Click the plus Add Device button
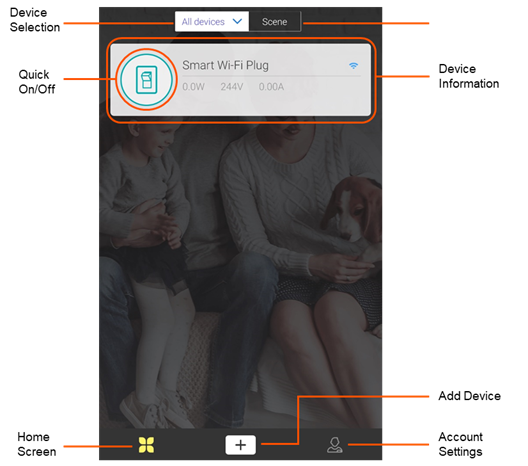Viewport: 528px width, 466px height. tap(240, 445)
